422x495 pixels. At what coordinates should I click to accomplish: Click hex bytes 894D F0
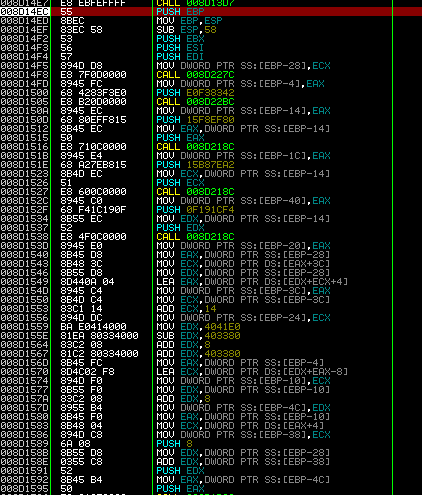[x=81, y=381]
